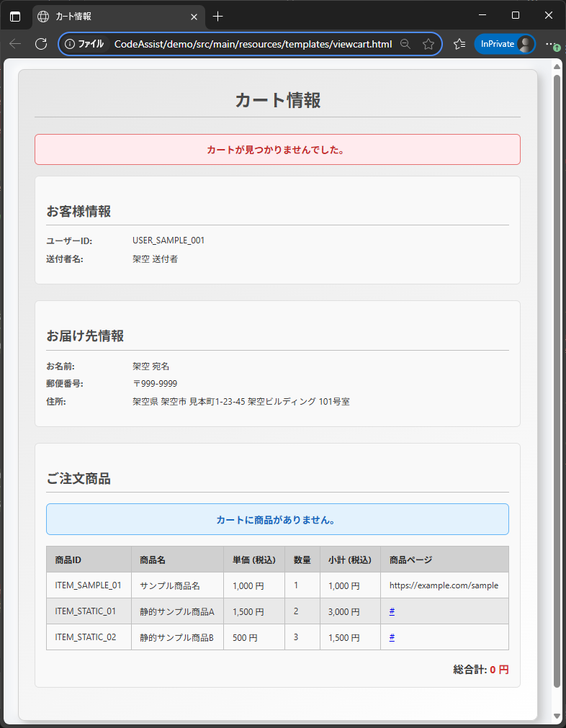This screenshot has height=728, width=566.
Task: View site information ファイル icon
Action: [x=84, y=44]
